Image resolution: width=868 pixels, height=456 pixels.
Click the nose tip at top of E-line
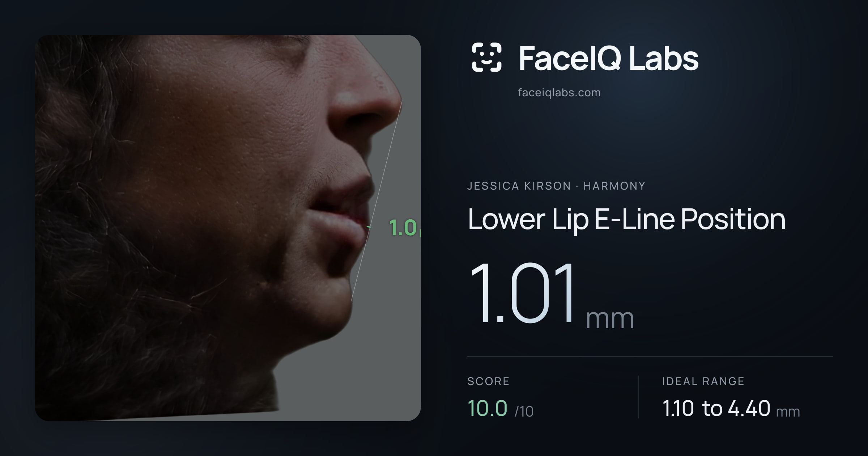pos(401,101)
